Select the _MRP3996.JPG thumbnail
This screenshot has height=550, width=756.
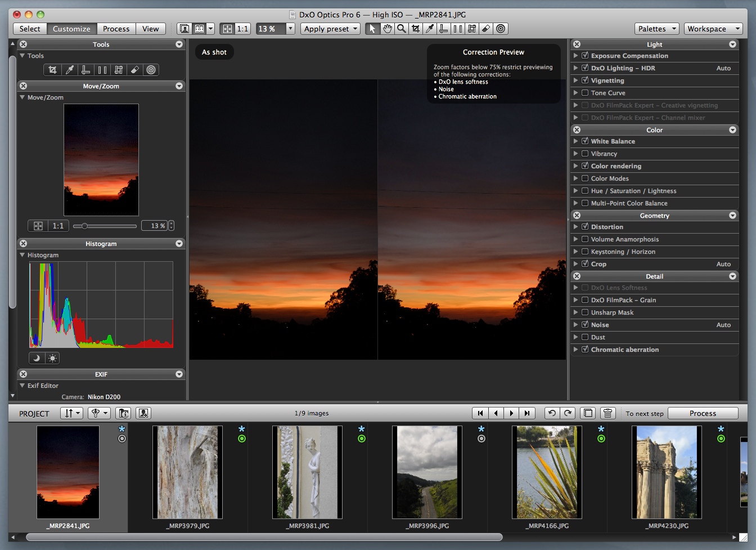427,472
